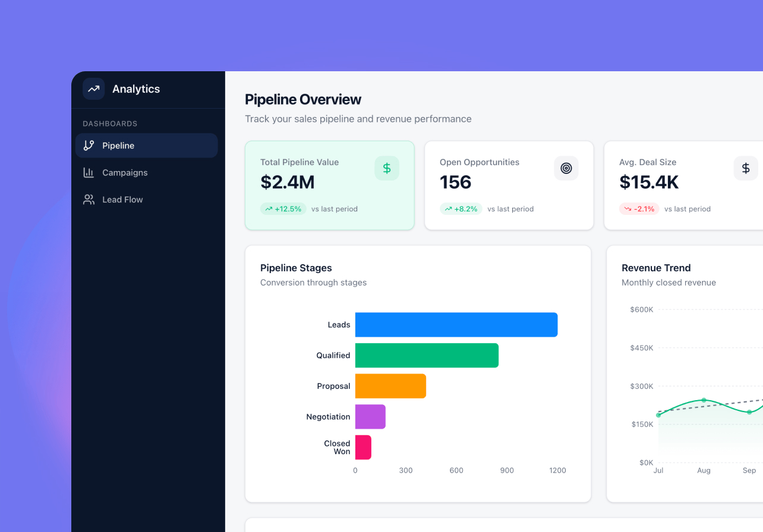Go to the Lead Flow dashboard
This screenshot has height=532, width=763.
coord(122,199)
